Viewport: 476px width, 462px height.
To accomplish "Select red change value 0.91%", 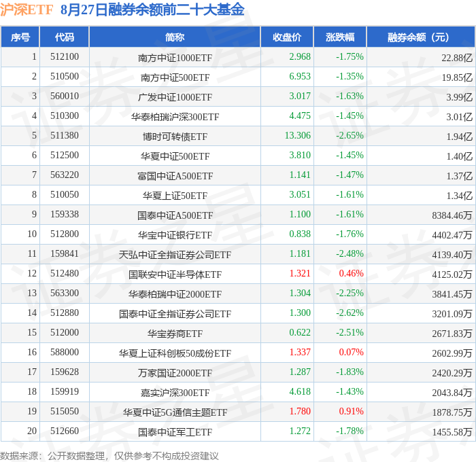I will pyautogui.click(x=351, y=412).
